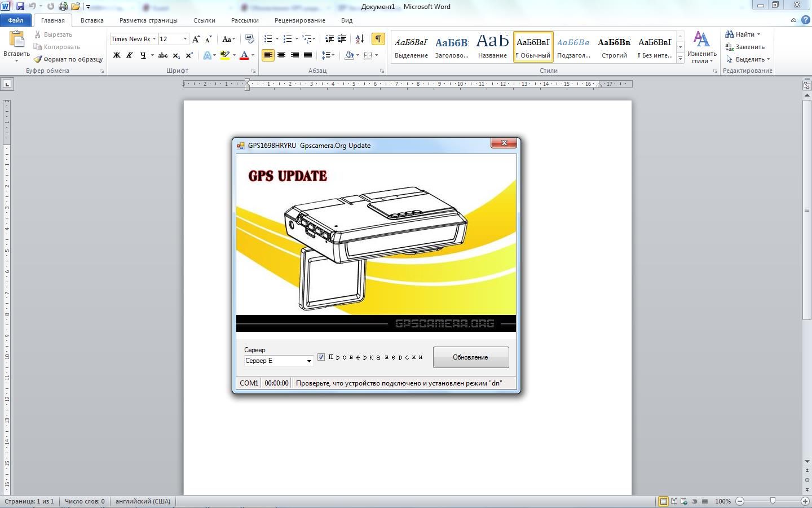Click the Формат по образцу painter
Viewport: 812px width, 508px height.
point(68,59)
